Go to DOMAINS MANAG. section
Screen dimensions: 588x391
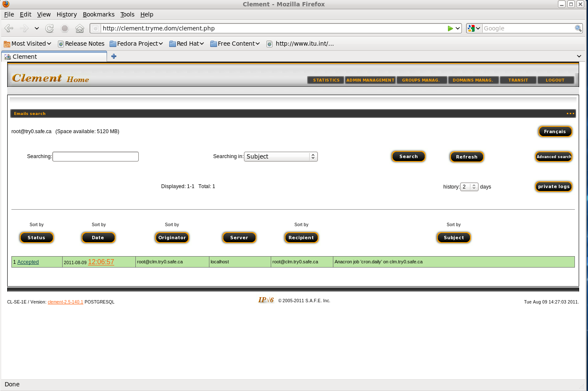click(x=473, y=80)
